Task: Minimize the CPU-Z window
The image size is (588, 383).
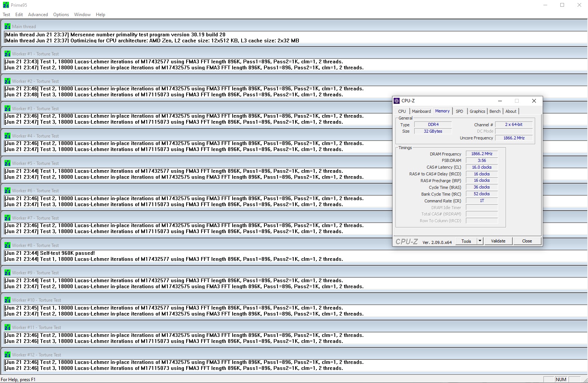Action: coord(500,101)
